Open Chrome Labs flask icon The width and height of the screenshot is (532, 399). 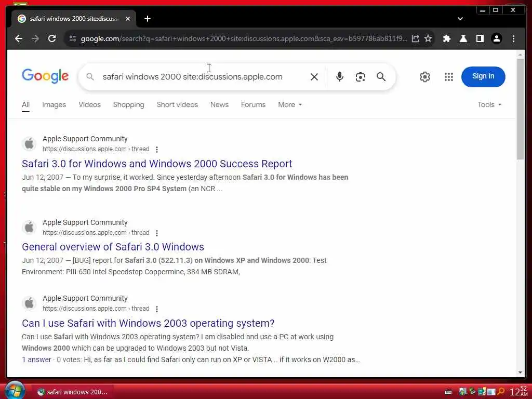coord(463,38)
